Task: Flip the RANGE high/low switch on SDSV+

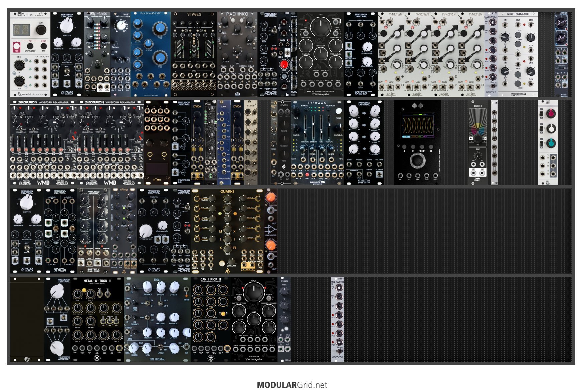Action: click(148, 317)
